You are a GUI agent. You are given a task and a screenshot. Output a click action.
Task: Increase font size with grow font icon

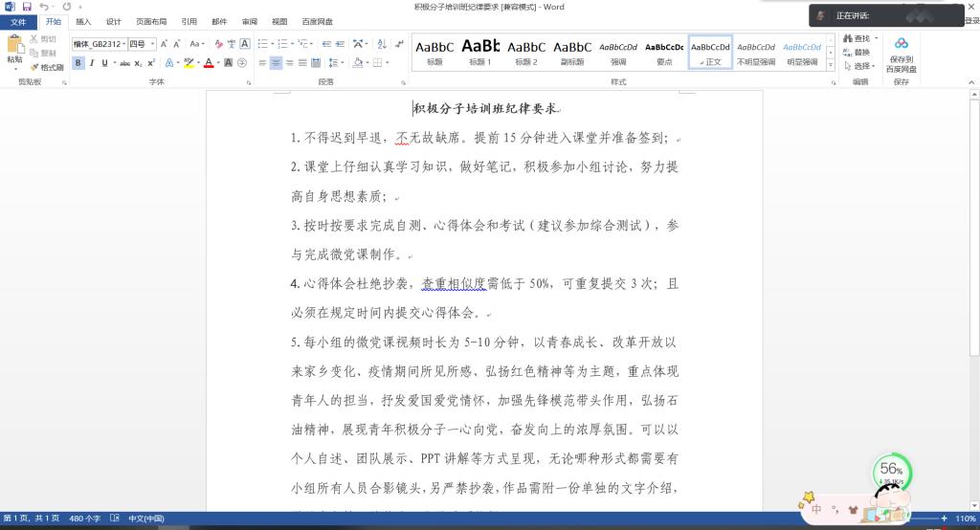pyautogui.click(x=164, y=44)
